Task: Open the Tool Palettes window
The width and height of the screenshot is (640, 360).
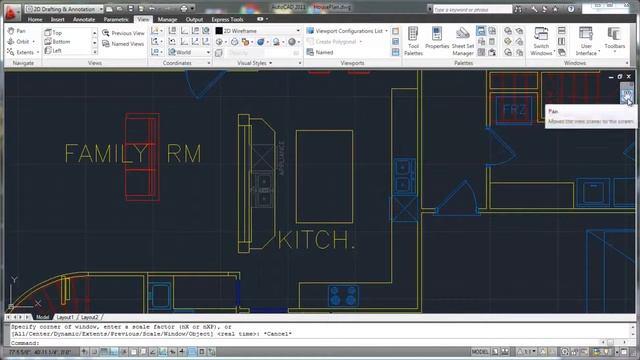Action: tap(413, 41)
